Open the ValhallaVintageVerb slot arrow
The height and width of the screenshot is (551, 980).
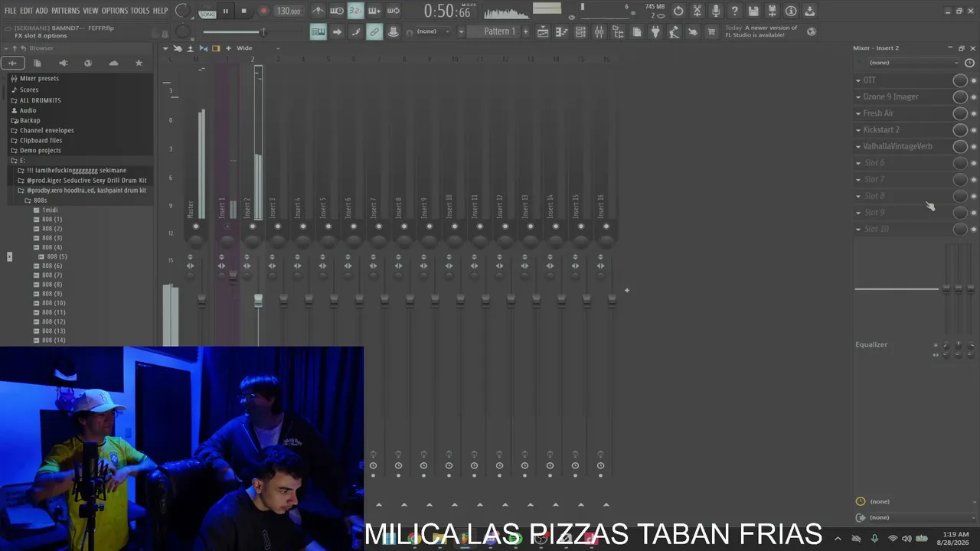858,146
